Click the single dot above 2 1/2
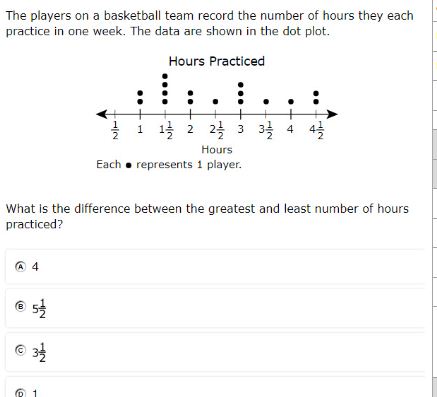 click(x=215, y=101)
